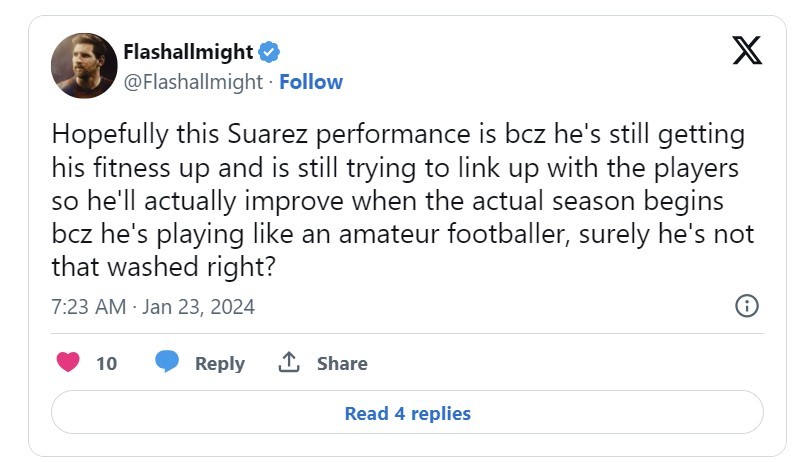Visit the @Flashallmight handle link

(193, 82)
